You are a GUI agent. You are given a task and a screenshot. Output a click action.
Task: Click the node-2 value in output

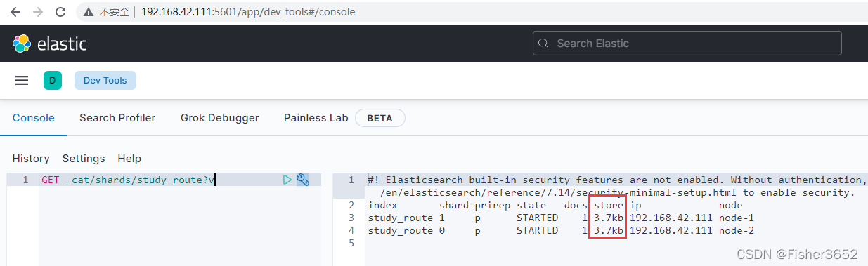pyautogui.click(x=736, y=231)
